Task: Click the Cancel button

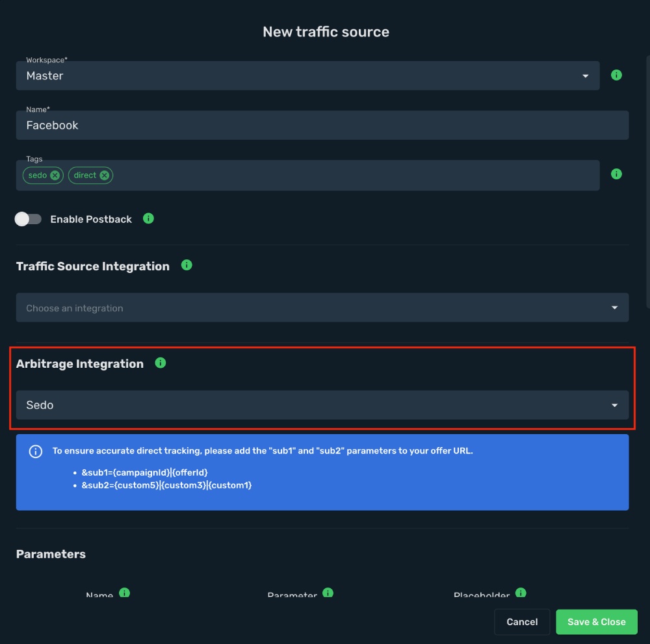Action: (522, 622)
